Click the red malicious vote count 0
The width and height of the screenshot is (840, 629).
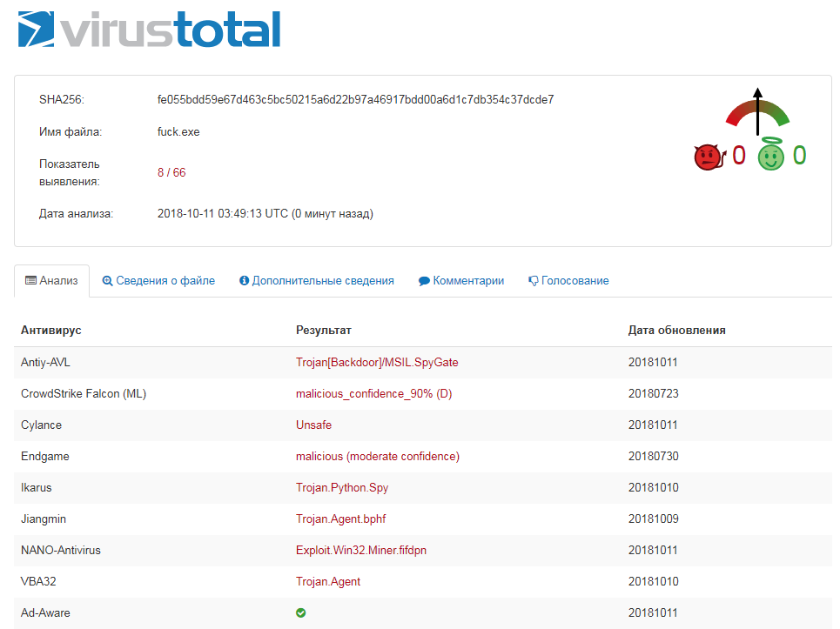[x=739, y=156]
